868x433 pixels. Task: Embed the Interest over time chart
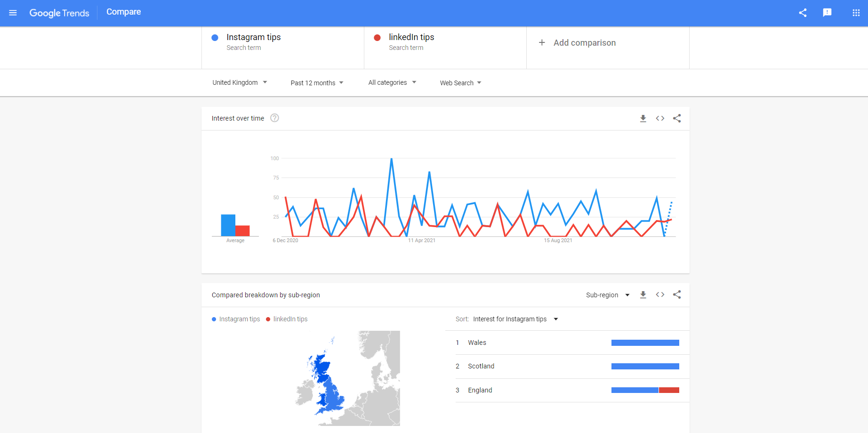(x=660, y=118)
